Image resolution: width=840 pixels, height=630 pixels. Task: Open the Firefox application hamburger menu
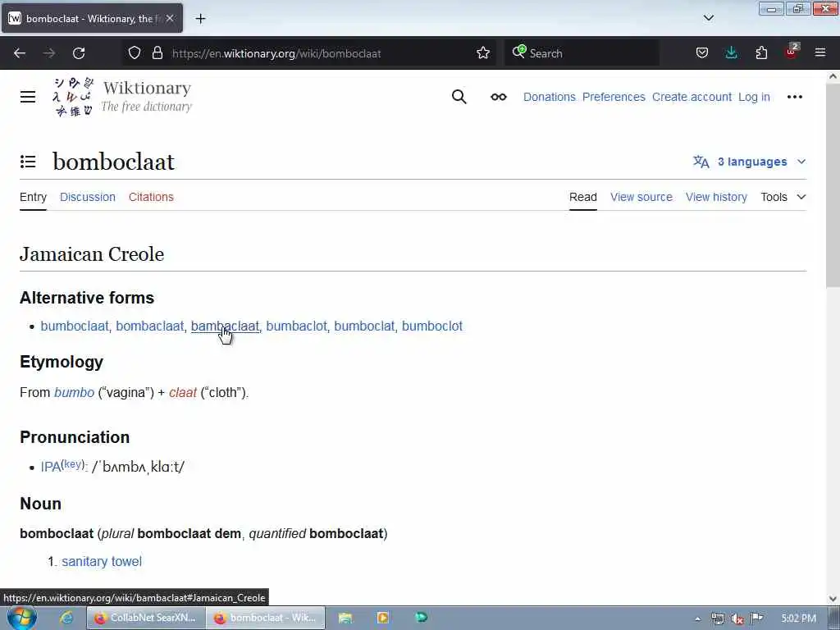pos(820,53)
